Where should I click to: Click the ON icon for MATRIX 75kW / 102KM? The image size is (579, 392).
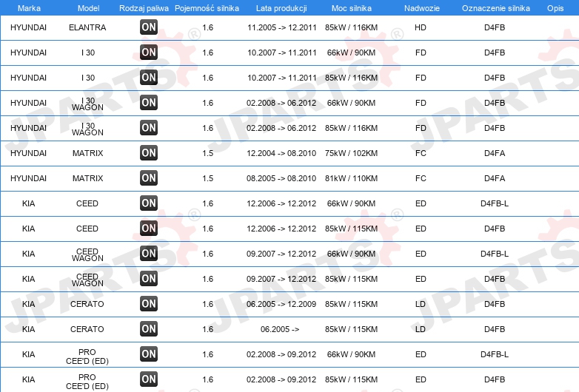[149, 152]
